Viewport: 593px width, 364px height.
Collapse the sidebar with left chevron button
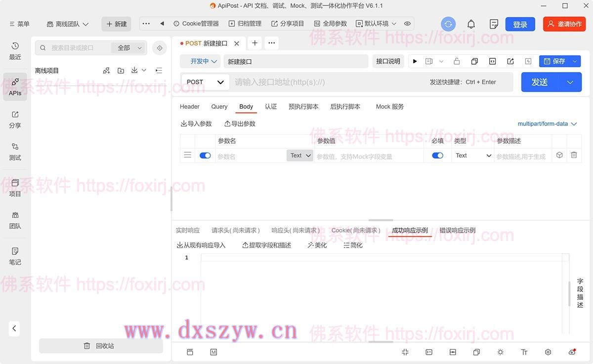tap(14, 328)
